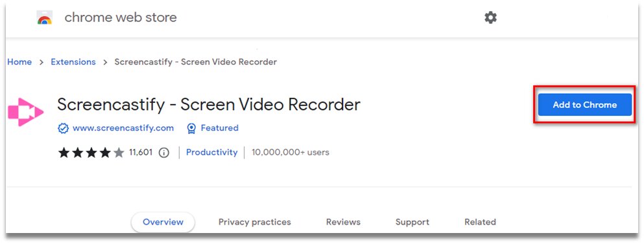644x244 pixels.
Task: Open the rating info icon beside 11,601
Action: tap(164, 153)
